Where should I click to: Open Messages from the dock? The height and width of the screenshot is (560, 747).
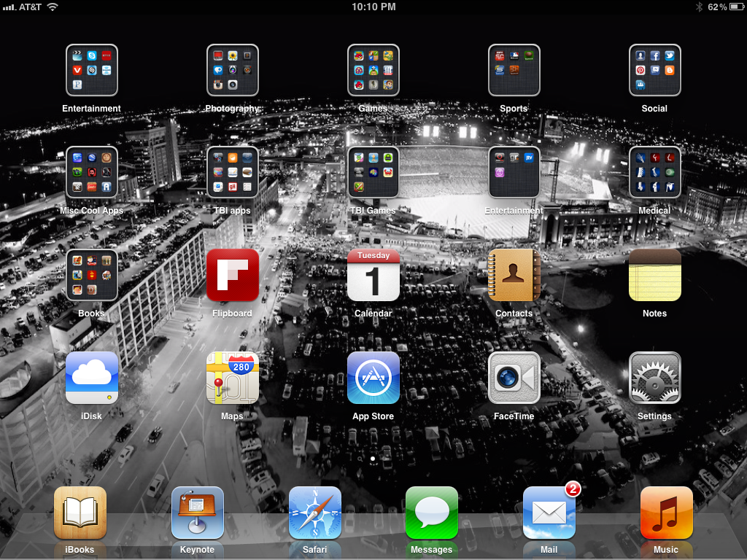pyautogui.click(x=432, y=513)
